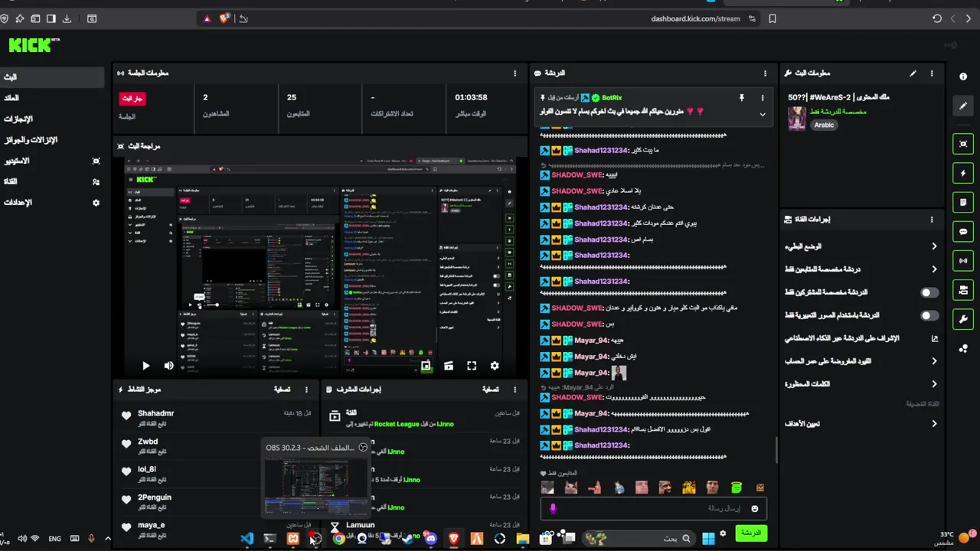Click the document icon in the right rail
This screenshot has width=980, height=551.
(x=963, y=202)
